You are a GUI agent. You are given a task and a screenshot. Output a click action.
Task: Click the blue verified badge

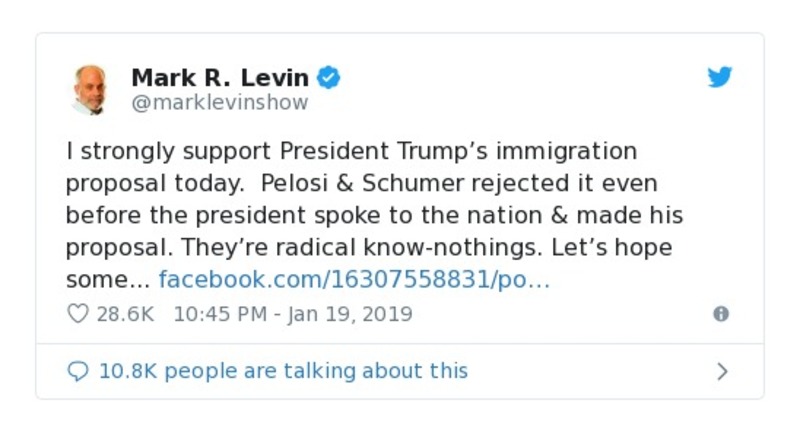pyautogui.click(x=329, y=77)
